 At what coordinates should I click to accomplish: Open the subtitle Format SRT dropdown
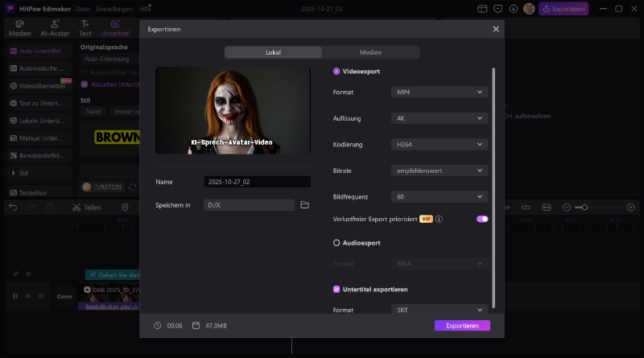440,310
